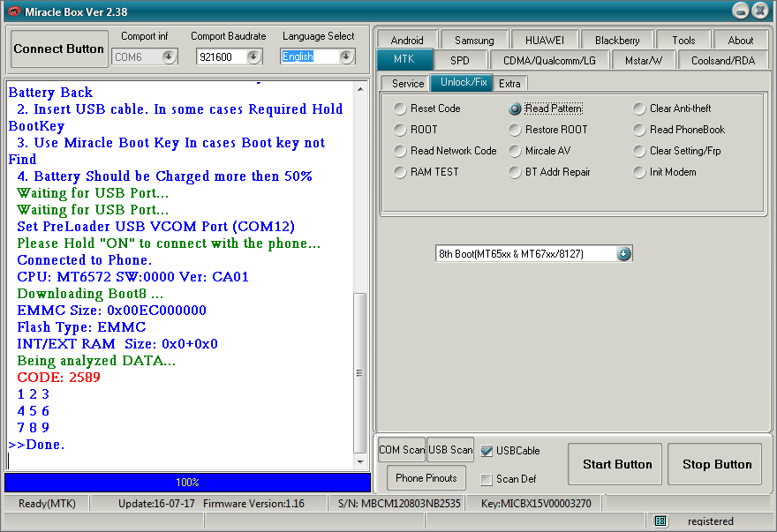Click 'Being analyzed DATA...' log line
The width and height of the screenshot is (777, 532).
coord(96,361)
